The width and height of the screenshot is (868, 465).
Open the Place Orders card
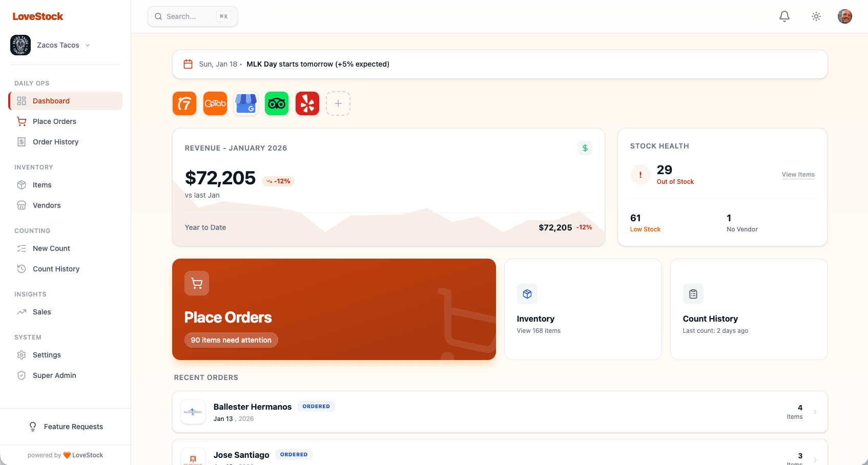[x=334, y=309]
